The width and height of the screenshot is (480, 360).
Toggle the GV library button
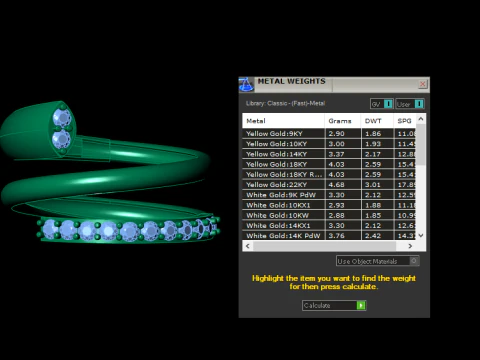[382, 104]
